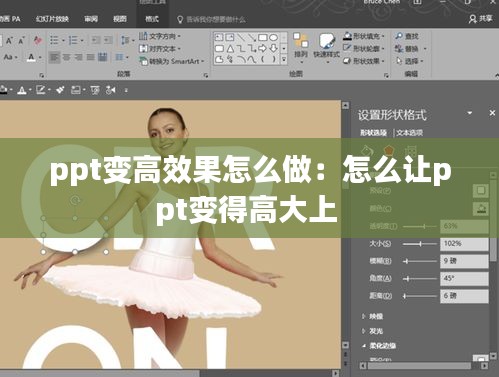
Task: Increase the list indent level
Action: point(108,41)
